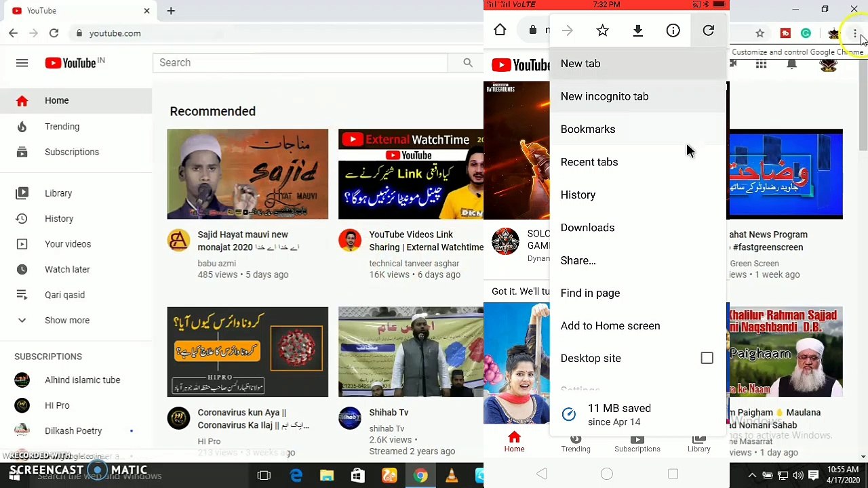Choose Share... in mobile menu

pyautogui.click(x=637, y=260)
